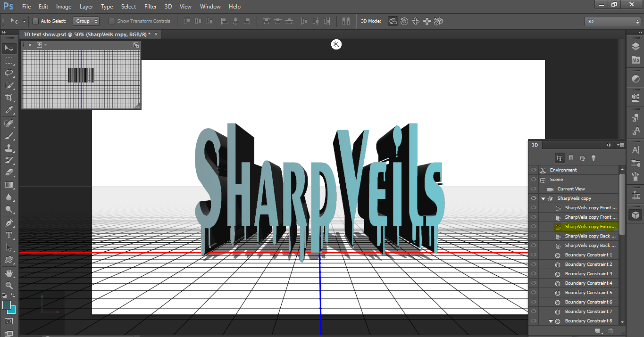Open secondary view select view dropdown

coord(41,45)
